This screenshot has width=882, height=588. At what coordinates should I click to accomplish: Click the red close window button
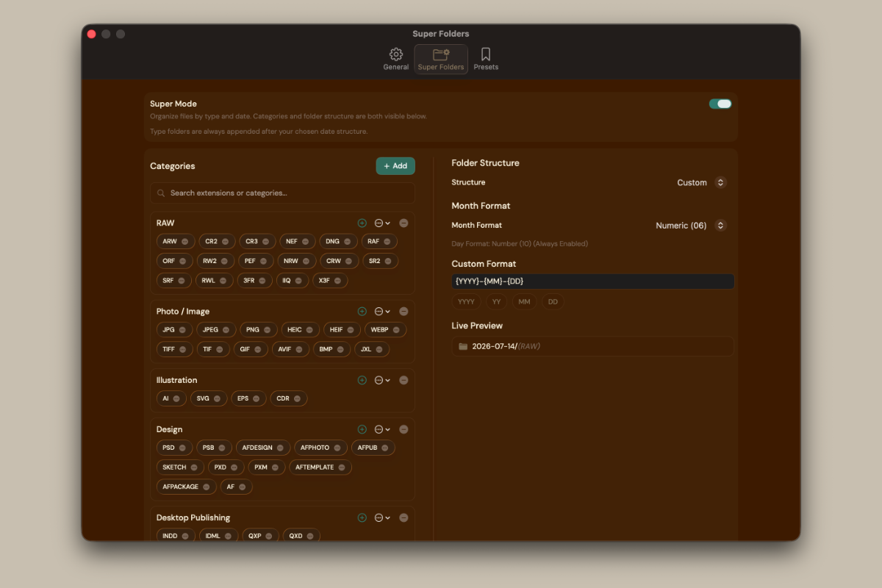92,34
